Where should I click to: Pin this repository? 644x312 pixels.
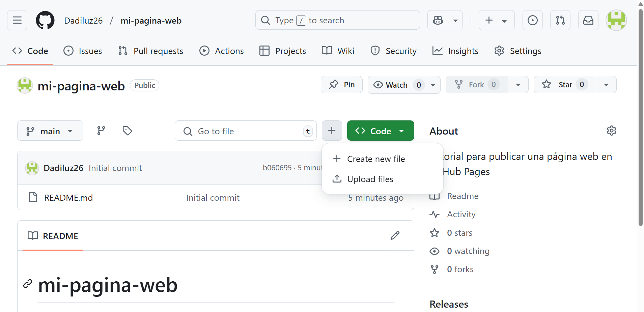[x=342, y=85]
